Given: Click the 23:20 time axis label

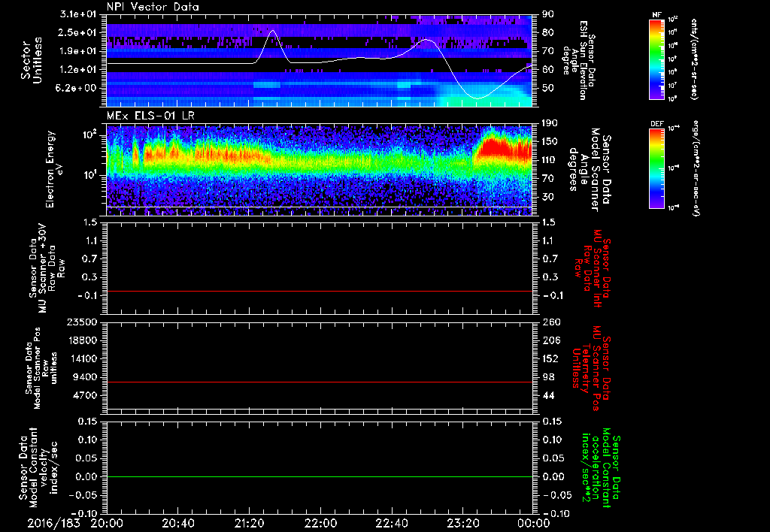Looking at the screenshot, I should [462, 523].
